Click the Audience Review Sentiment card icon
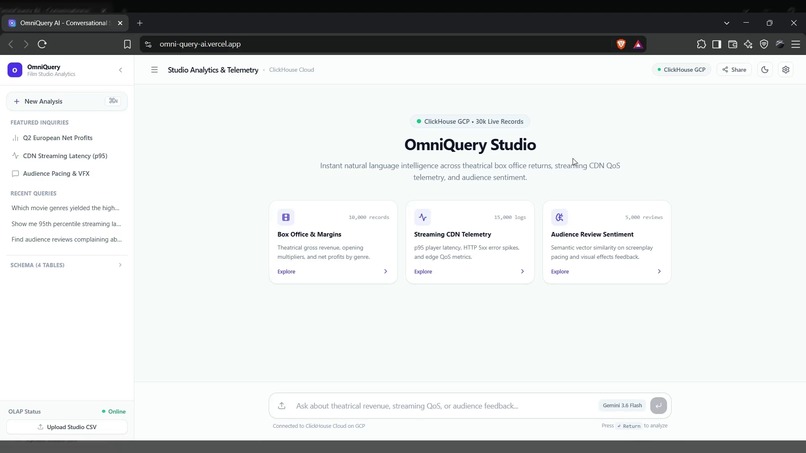 559,217
